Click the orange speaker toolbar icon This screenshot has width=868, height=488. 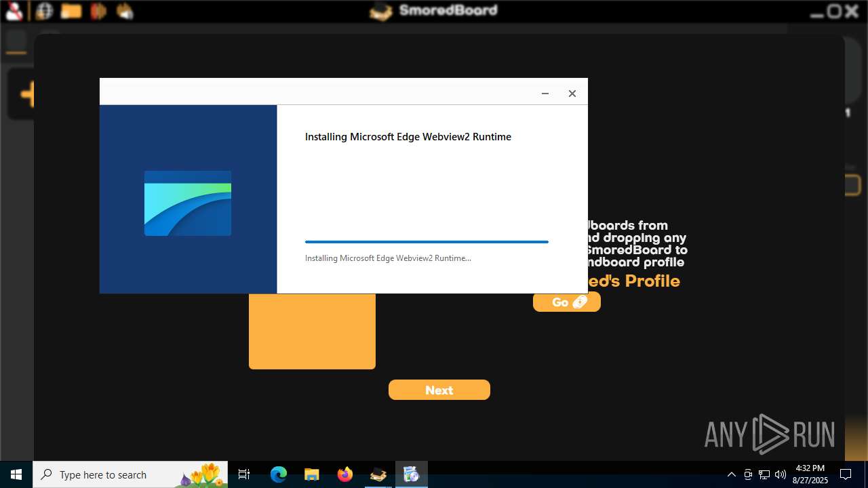click(x=98, y=11)
